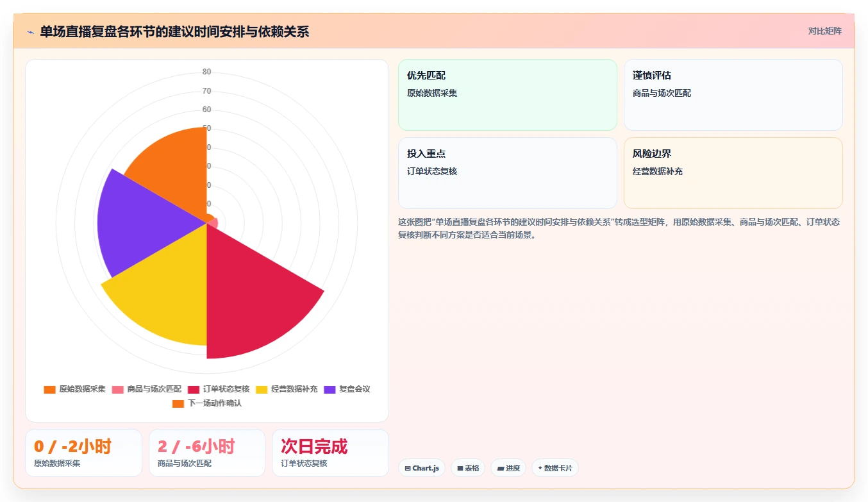868x502 pixels.
Task: Toggle the pink 商品与场次匹配 legend swatch
Action: click(x=118, y=389)
